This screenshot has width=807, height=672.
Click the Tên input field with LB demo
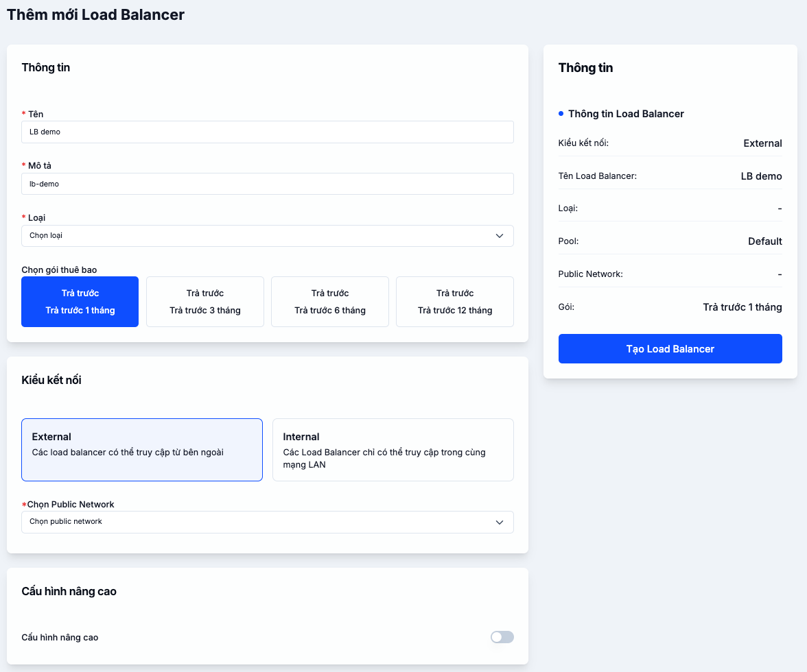pyautogui.click(x=267, y=132)
